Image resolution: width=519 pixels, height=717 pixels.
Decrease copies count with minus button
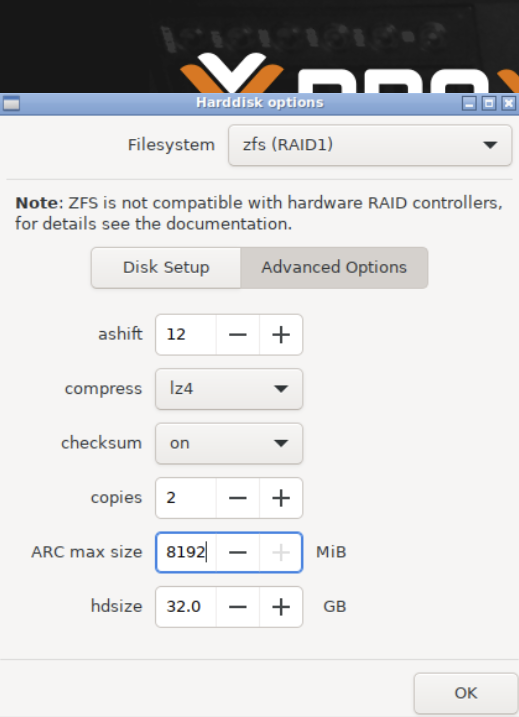coord(238,498)
